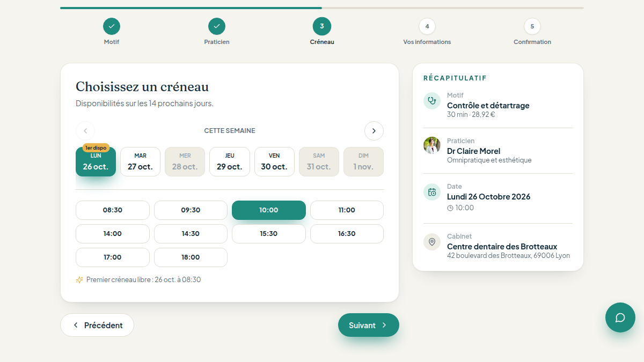
Task: Click 'Lundi 26 Octobre 2026' date text
Action: click(x=488, y=197)
